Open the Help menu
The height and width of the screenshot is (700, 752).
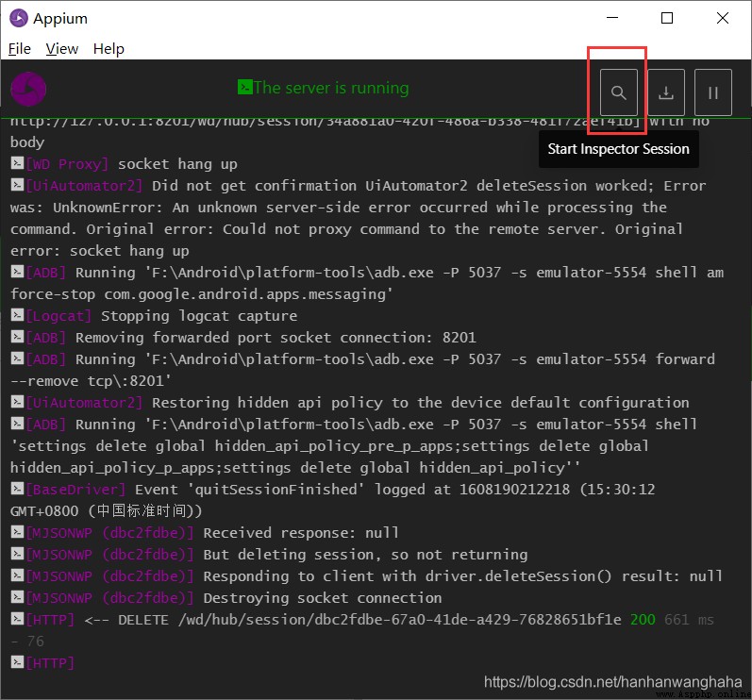pos(109,49)
